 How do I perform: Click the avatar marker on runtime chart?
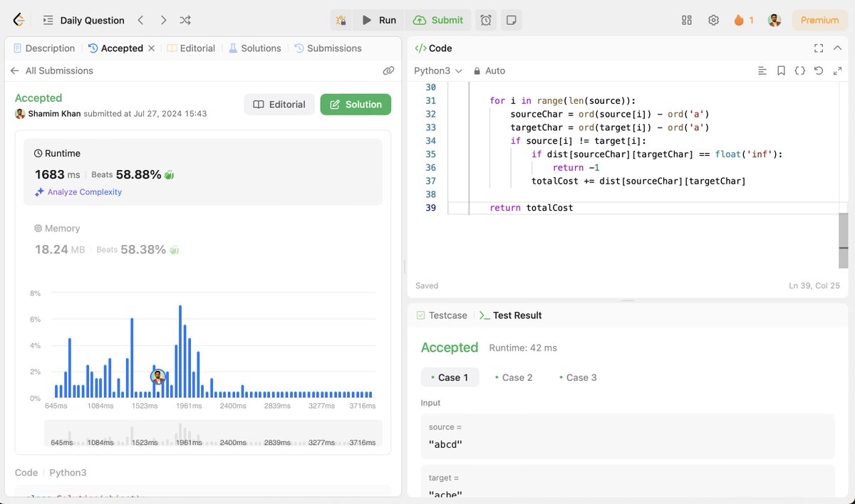click(158, 376)
